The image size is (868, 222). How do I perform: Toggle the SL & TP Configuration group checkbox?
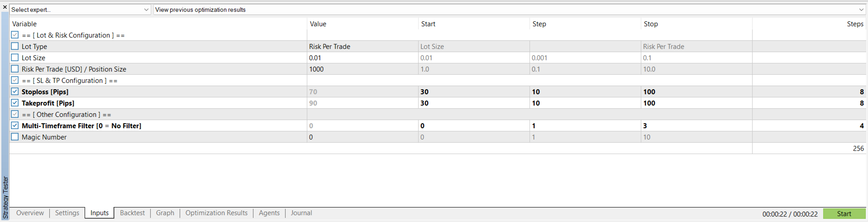pyautogui.click(x=15, y=80)
